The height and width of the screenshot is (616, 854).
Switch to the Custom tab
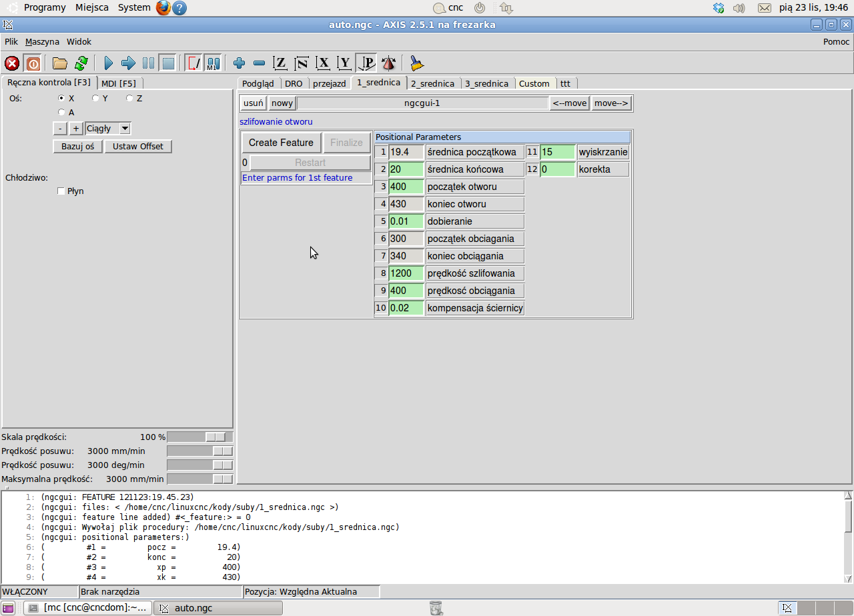click(x=534, y=83)
